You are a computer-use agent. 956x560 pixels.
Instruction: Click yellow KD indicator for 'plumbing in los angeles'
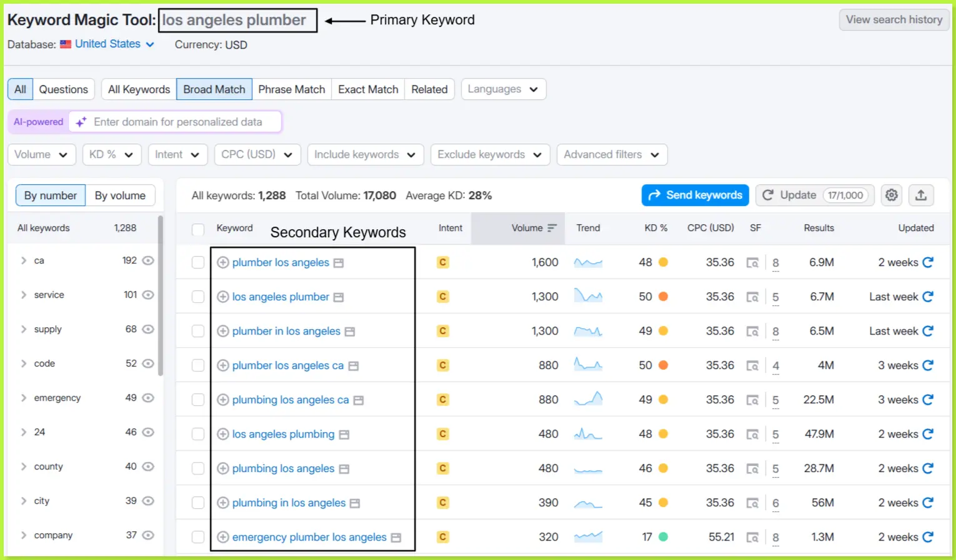point(663,503)
